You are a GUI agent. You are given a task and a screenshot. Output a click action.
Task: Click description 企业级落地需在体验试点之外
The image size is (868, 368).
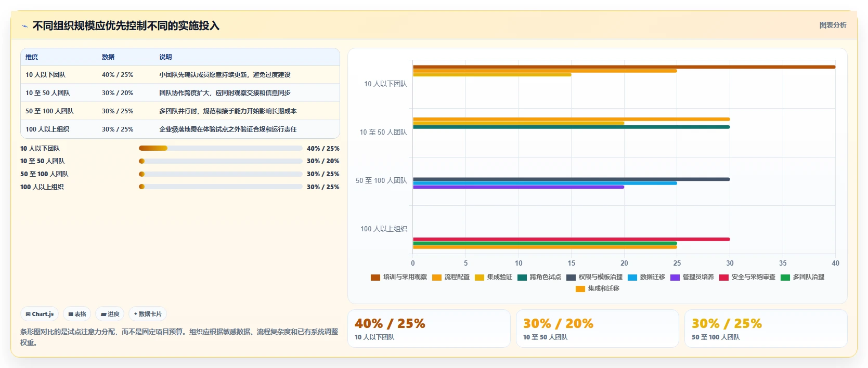228,129
